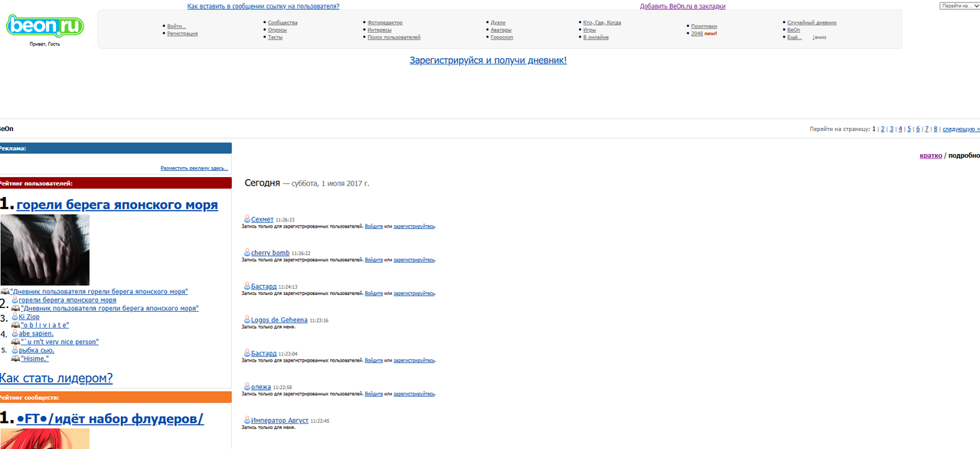Viewport: 980px width, 449px height.
Task: Open Фоторедактор from navigation menu
Action: pos(384,23)
